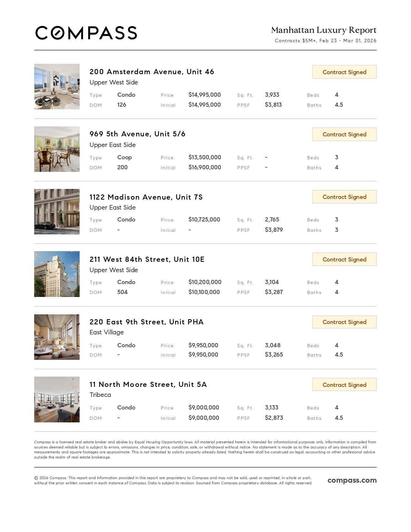Select the 200 Amsterdam Avenue, Unit 46 title
Image resolution: width=411 pixels, height=532 pixels.
pyautogui.click(x=152, y=72)
